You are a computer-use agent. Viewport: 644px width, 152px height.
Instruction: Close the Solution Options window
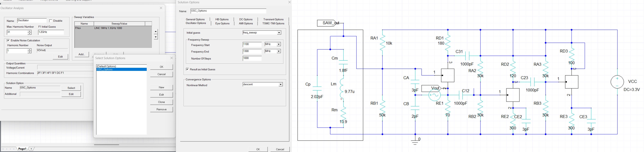pyautogui.click(x=290, y=2)
